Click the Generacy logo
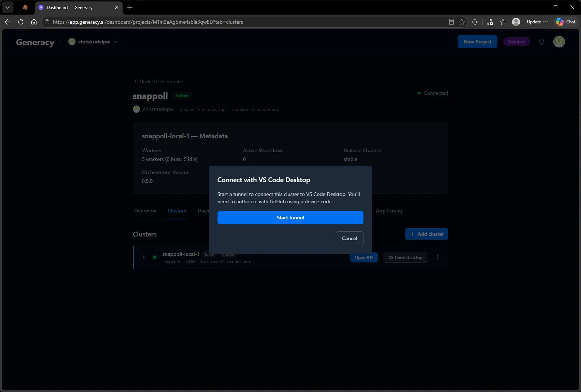Viewport: 581px width, 392px height. pos(35,42)
